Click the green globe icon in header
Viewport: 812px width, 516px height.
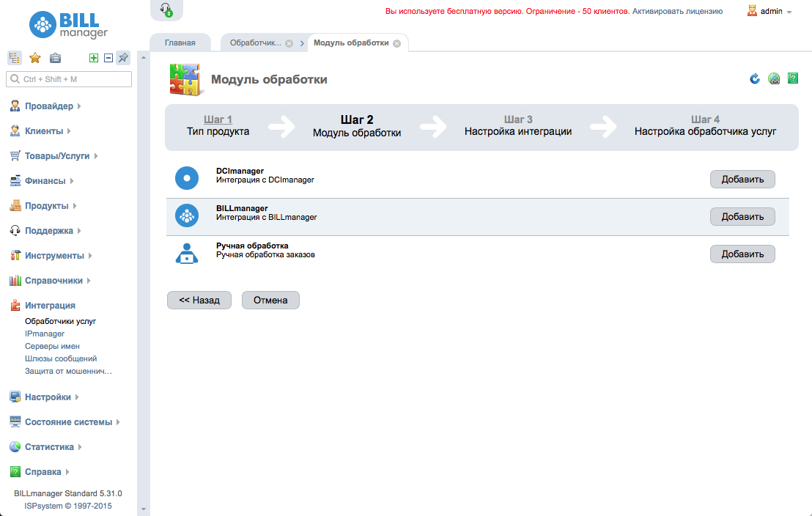[774, 78]
